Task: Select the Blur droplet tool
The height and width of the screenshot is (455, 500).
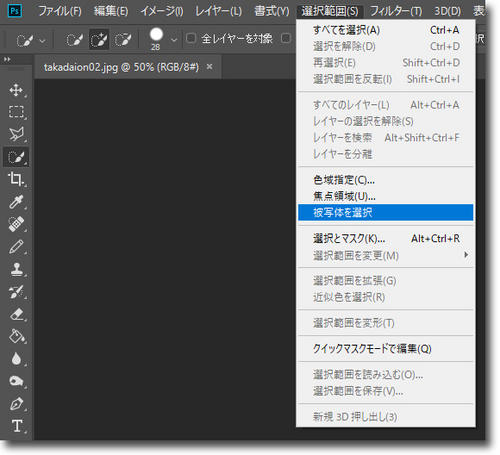Action: (16, 359)
